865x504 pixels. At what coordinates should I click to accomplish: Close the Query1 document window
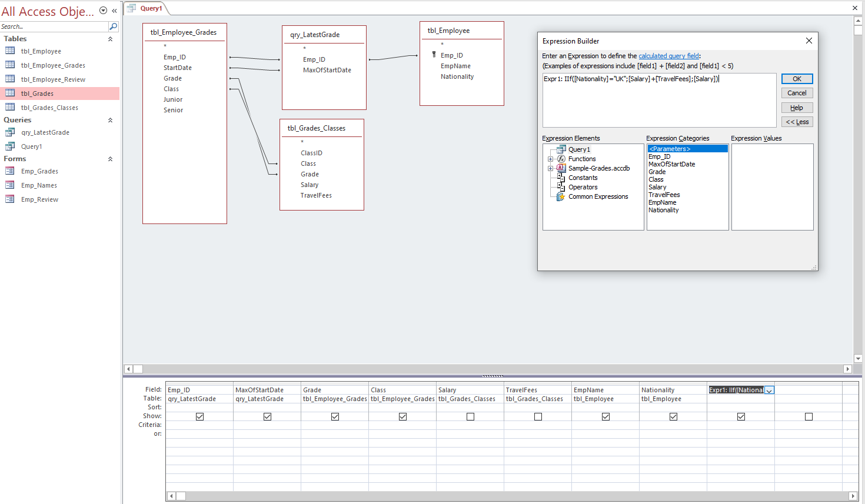(855, 8)
